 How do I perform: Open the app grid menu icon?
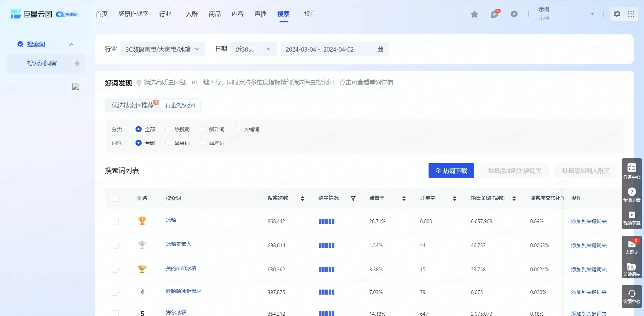631,14
